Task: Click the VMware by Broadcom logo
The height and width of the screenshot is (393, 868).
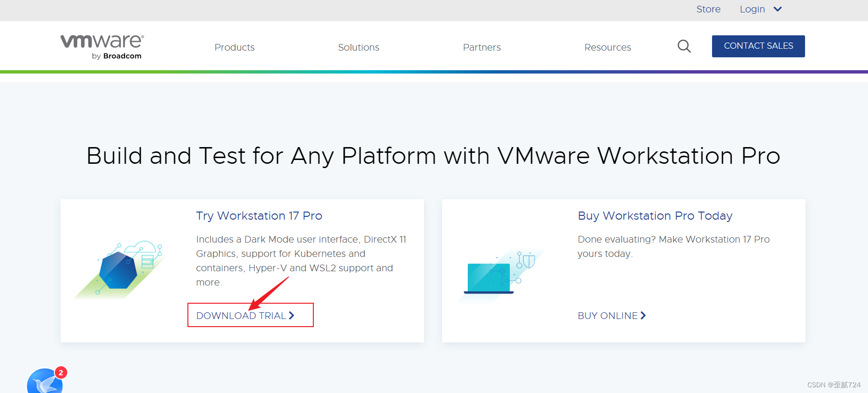Action: coord(102,47)
